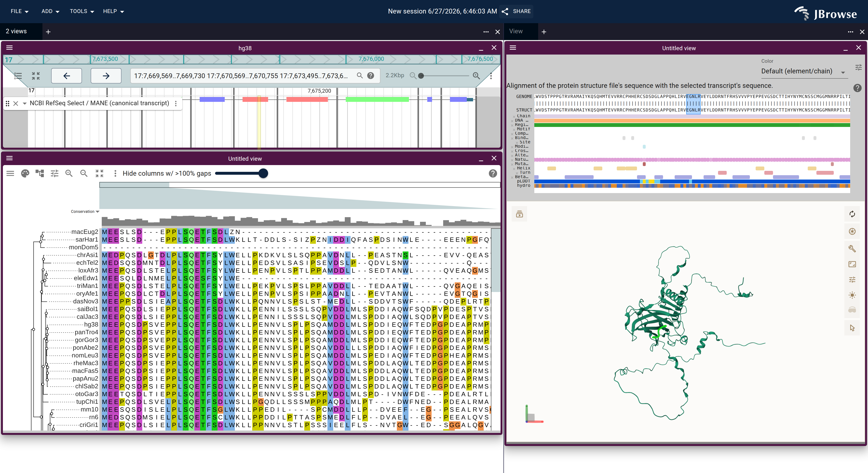Zoom in the MSA view
Viewport: 868px width, 473px height.
pos(69,174)
